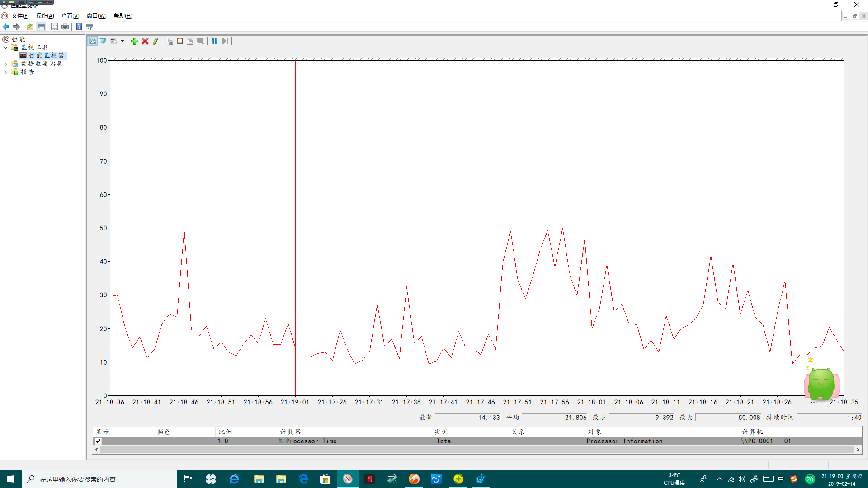The width and height of the screenshot is (868, 488).
Task: Click the Windows Start button
Action: click(x=11, y=479)
